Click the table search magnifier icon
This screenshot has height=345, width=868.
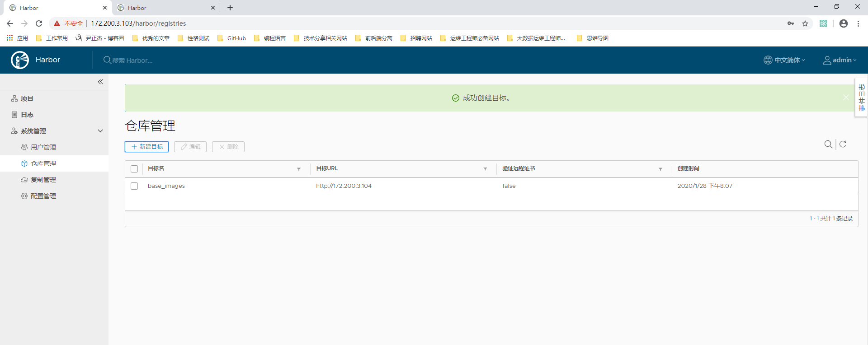pyautogui.click(x=828, y=144)
